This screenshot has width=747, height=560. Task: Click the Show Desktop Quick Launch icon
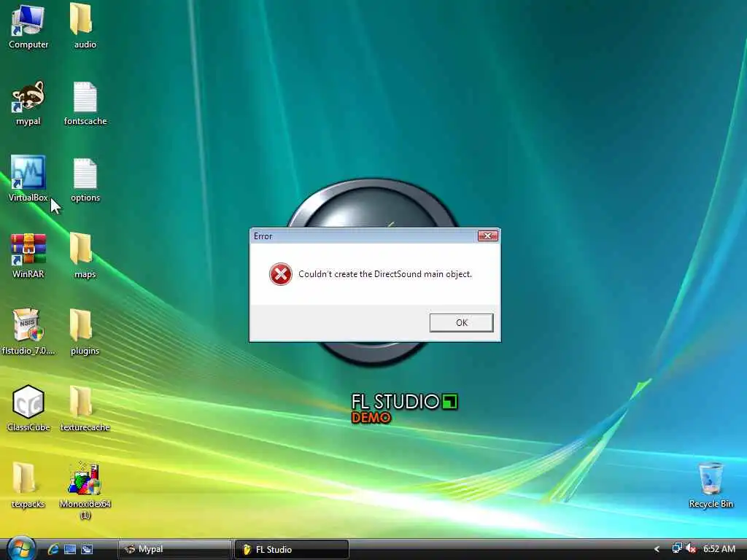(x=70, y=549)
